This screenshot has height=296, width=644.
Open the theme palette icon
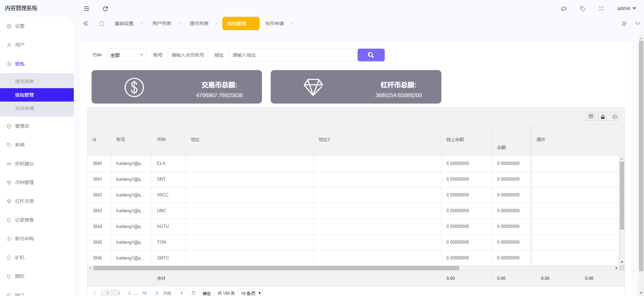pyautogui.click(x=564, y=9)
